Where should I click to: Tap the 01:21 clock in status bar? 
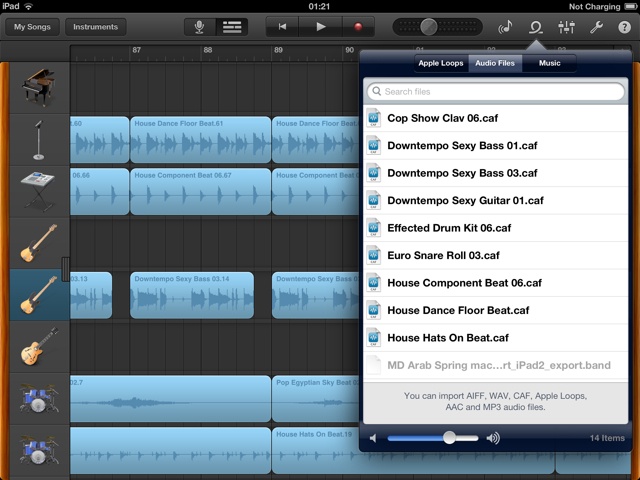tap(319, 6)
